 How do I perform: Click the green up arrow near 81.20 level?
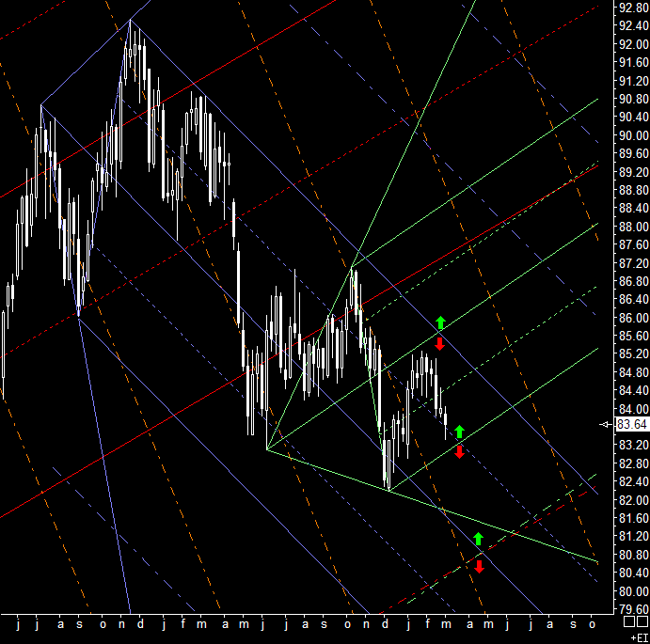pos(479,539)
